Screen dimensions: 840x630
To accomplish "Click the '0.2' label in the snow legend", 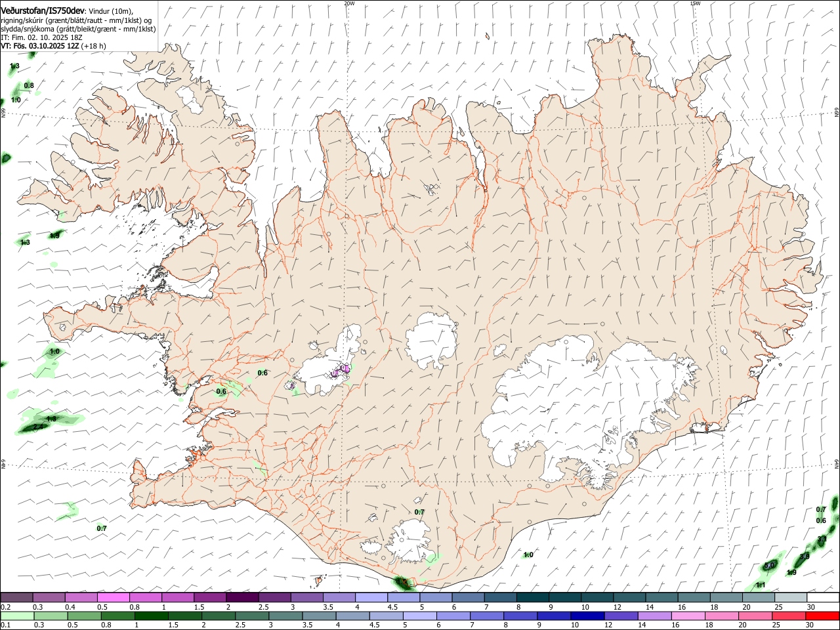I will pyautogui.click(x=5, y=606).
